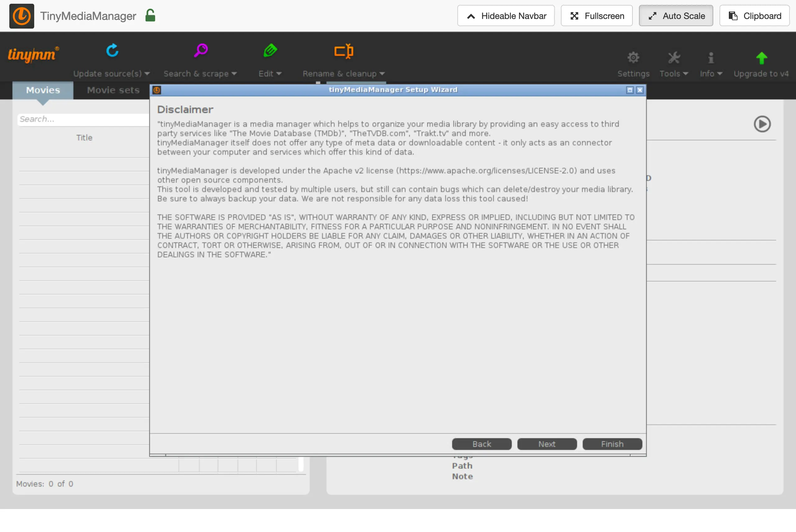
Task: Click the Path label in details panel
Action: click(x=462, y=465)
